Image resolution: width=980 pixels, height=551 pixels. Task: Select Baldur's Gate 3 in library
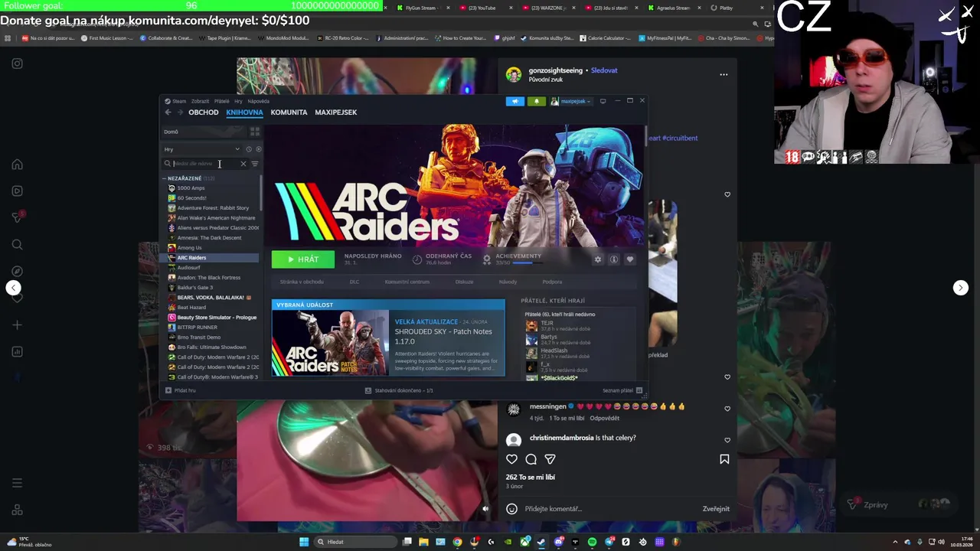(x=195, y=288)
